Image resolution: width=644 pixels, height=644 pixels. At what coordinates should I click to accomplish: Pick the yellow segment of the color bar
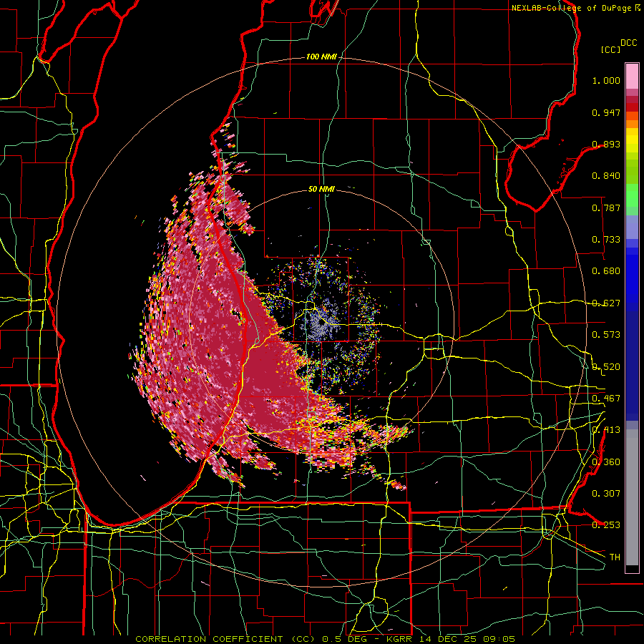click(632, 141)
